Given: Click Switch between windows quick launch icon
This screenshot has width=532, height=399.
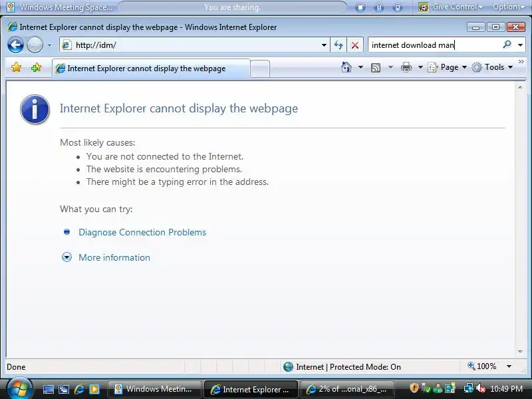Looking at the screenshot, I should click(x=64, y=389).
